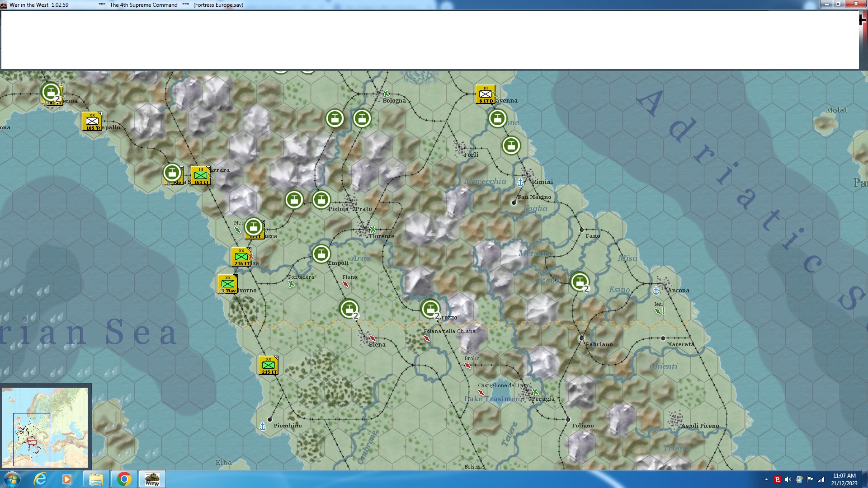Image resolution: width=868 pixels, height=488 pixels.
Task: Select the 6 IT B unit at Ravenna
Action: point(485,94)
